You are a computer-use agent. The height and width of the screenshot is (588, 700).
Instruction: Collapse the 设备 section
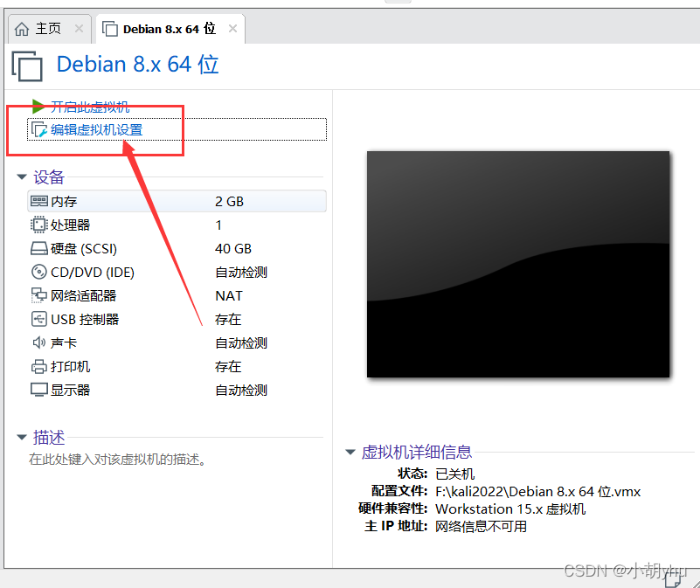tap(22, 176)
